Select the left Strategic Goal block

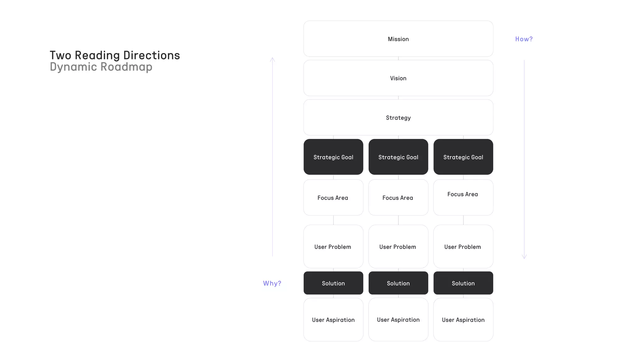333,157
